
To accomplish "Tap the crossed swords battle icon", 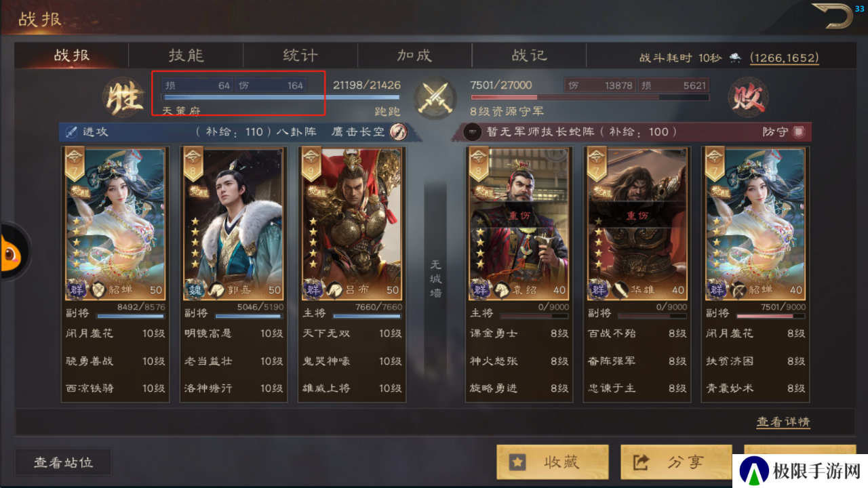I will click(435, 98).
